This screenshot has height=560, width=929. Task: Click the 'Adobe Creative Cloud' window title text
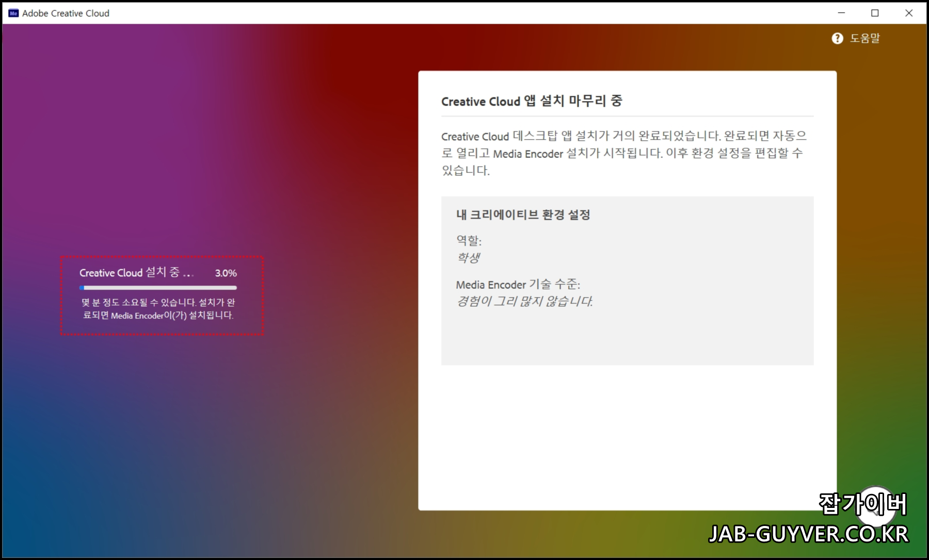coord(66,13)
